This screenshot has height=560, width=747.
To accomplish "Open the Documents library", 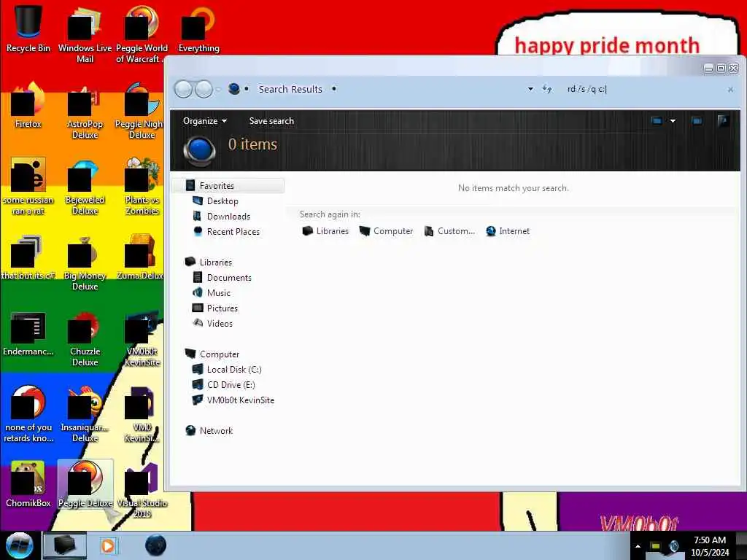I will click(228, 278).
